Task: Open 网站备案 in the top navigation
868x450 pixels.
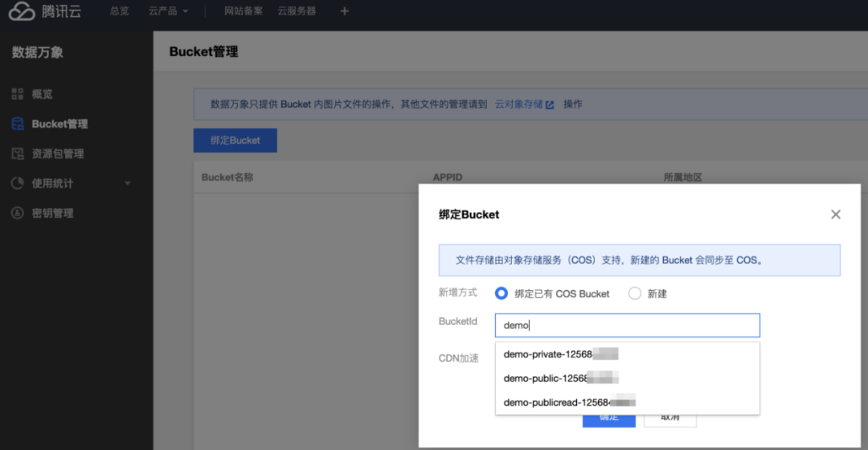Action: [x=244, y=11]
